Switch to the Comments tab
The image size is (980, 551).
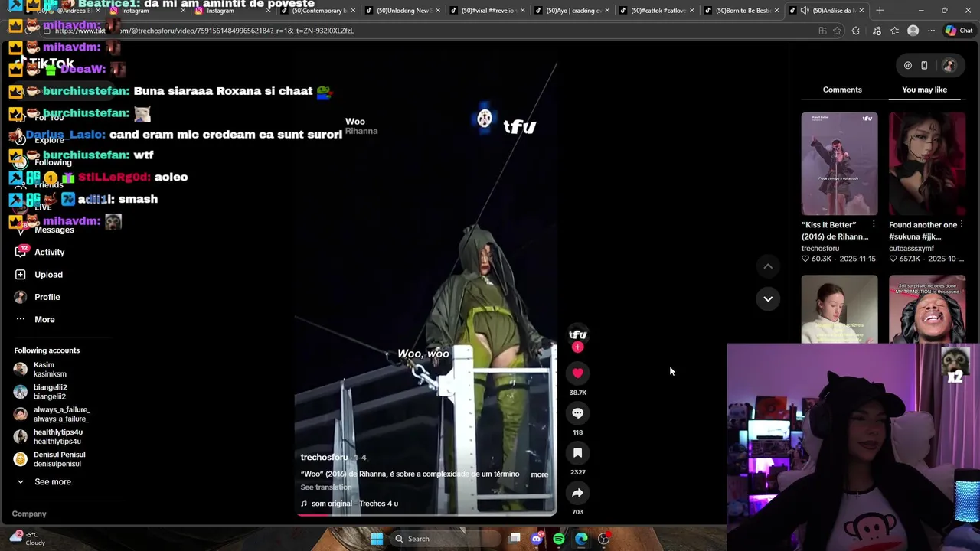(x=842, y=90)
